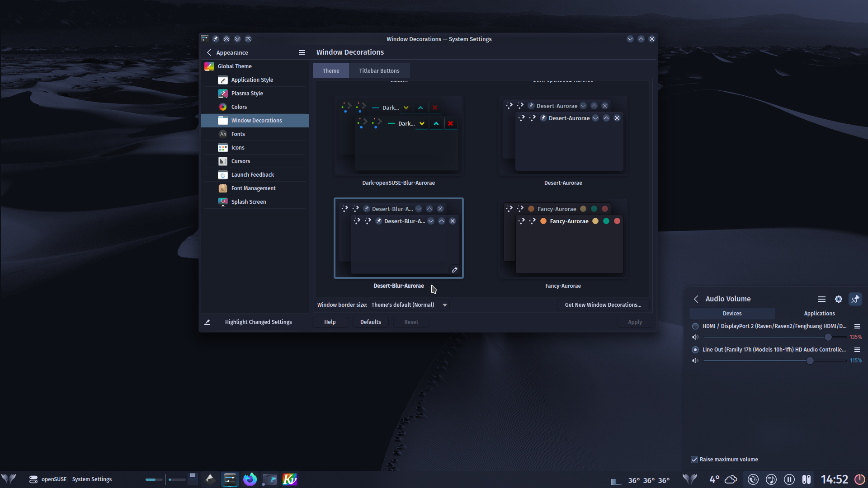The image size is (868, 488).
Task: Click the System Settings window menu icon
Action: pos(205,39)
